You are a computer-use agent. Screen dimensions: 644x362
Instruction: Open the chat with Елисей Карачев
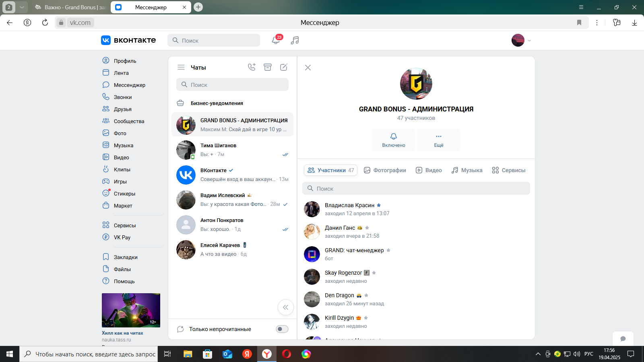pos(232,249)
